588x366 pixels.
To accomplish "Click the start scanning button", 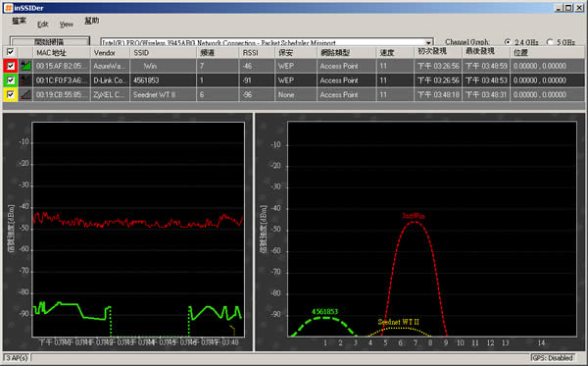I will [50, 41].
